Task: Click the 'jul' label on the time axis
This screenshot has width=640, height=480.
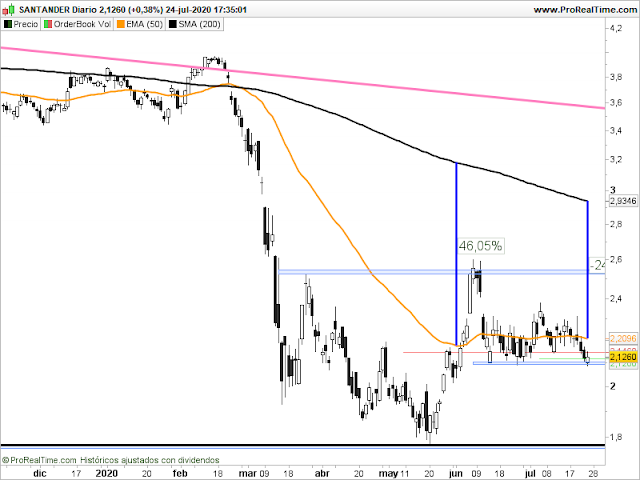Action: (530, 474)
